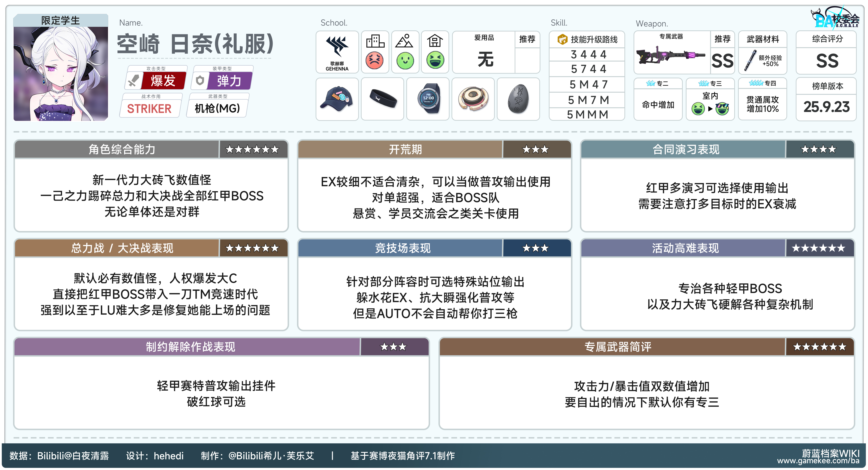Select the 角色综合能力 section header
Viewport: 868px width, 470px height.
(122, 149)
